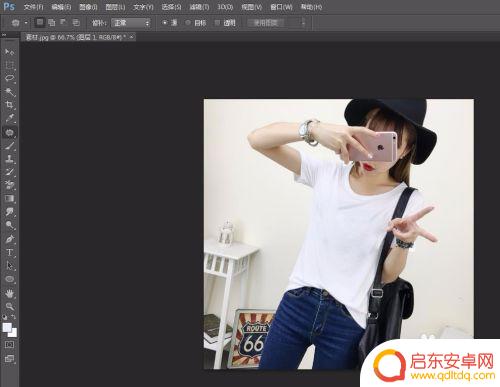Open the 文字(Y) menu

[x=143, y=7]
